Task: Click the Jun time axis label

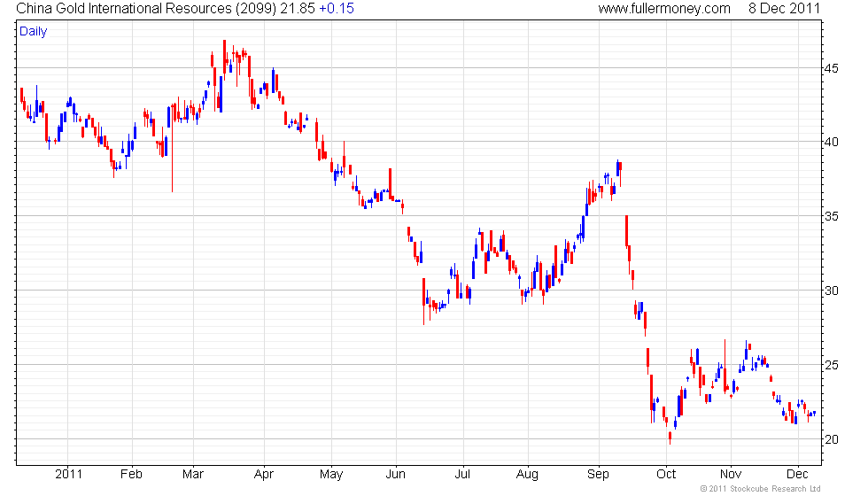Action: click(395, 475)
